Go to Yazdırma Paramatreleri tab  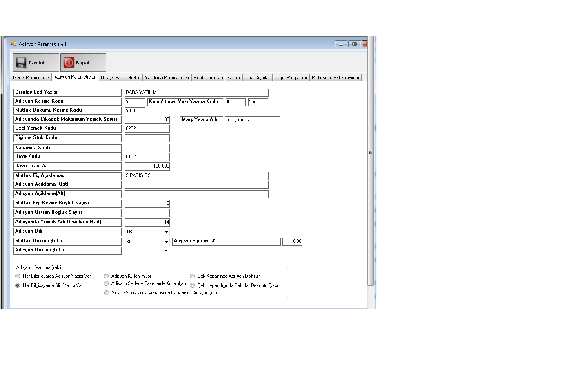coord(167,78)
